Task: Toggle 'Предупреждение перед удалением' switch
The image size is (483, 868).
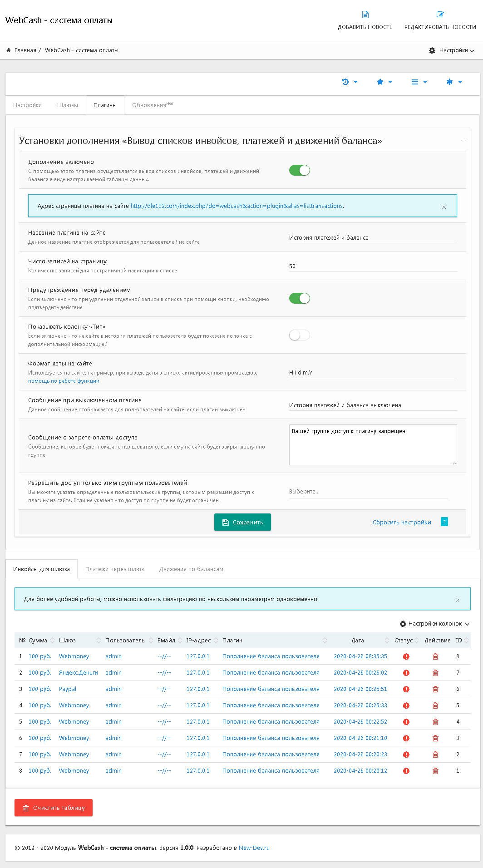Action: pos(300,298)
